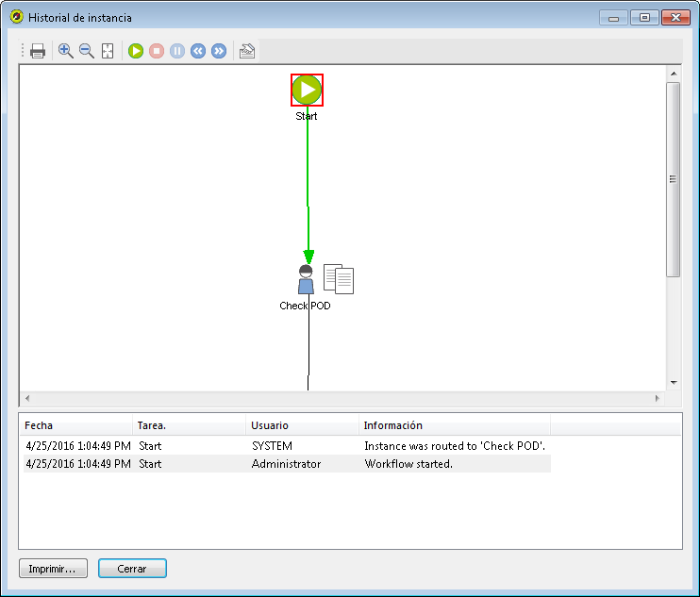Screen dimensions: 700x597
Task: Click the printer icon in toolbar
Action: pos(38,51)
